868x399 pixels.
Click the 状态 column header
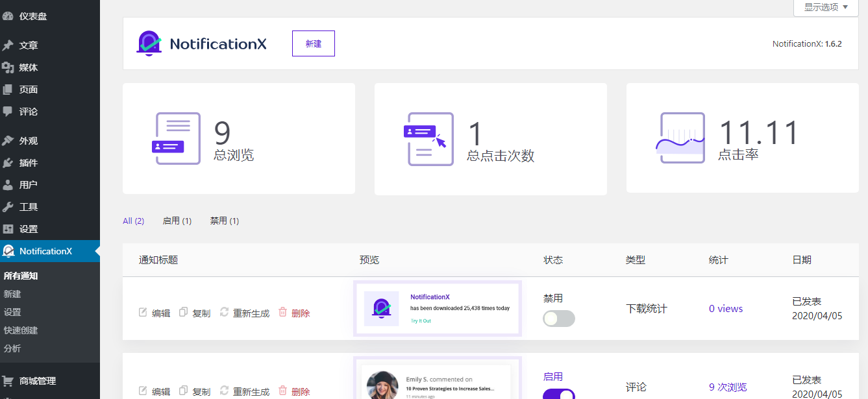(x=553, y=260)
